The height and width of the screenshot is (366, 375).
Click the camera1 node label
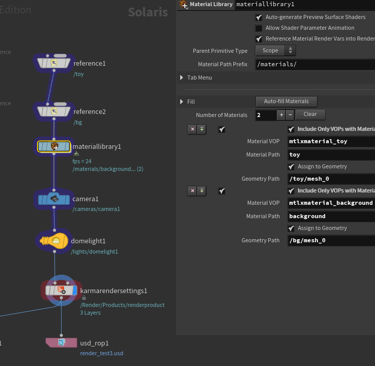(86, 199)
